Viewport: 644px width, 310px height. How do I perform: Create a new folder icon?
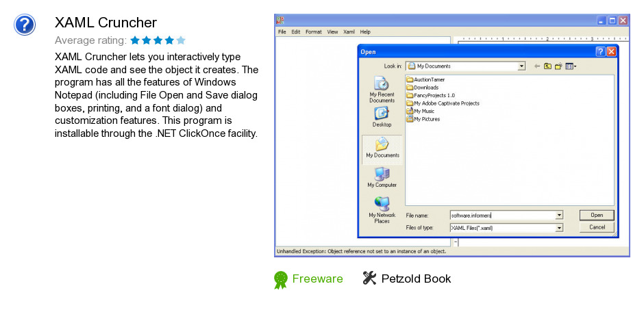point(558,66)
